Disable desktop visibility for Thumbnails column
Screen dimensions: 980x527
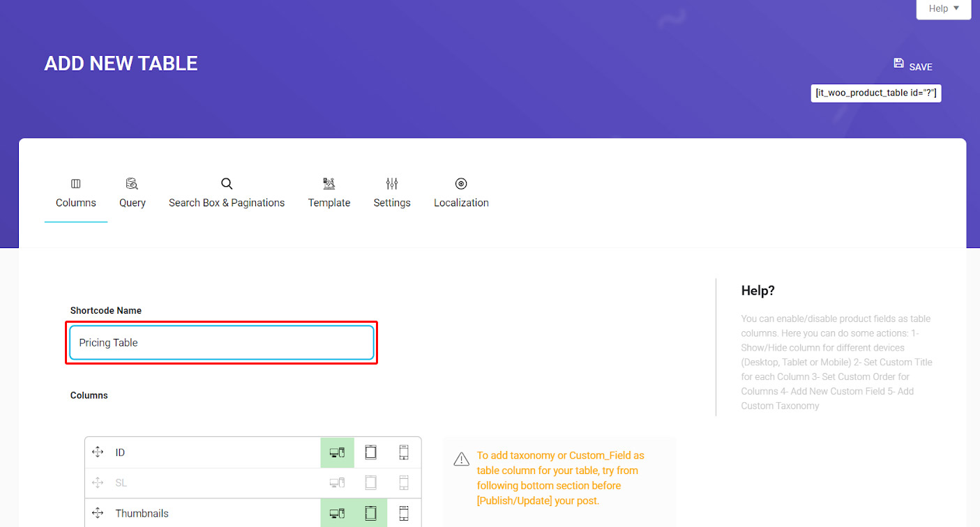click(x=337, y=514)
